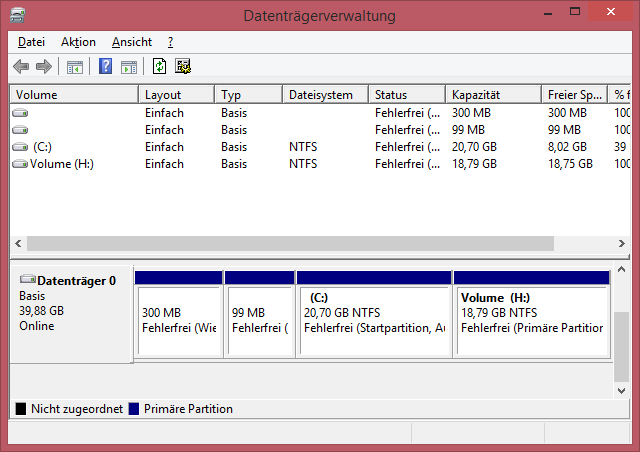Select the drive icon next to (C:)
This screenshot has height=452, width=640.
point(20,147)
